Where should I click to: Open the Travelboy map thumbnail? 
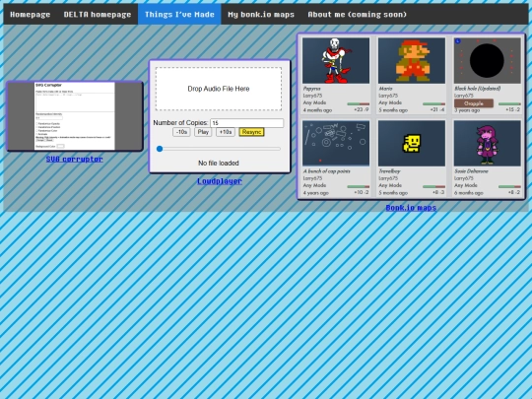[412, 143]
